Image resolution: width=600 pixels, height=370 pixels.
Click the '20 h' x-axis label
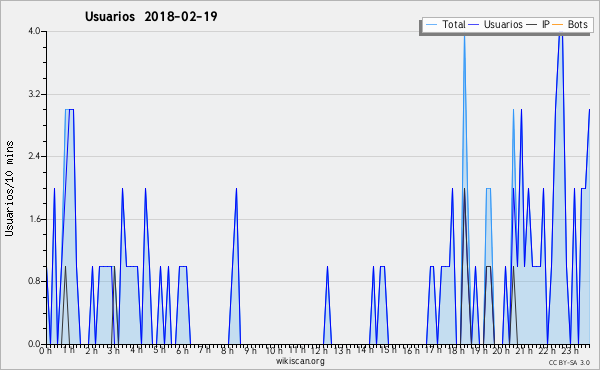[501, 350]
